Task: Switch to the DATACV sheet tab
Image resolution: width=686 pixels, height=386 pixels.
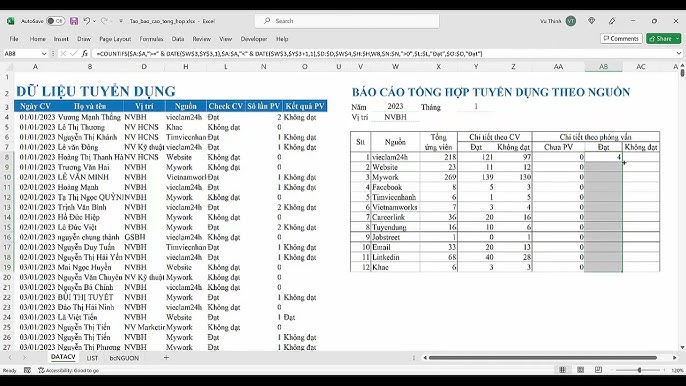Action: [x=63, y=358]
